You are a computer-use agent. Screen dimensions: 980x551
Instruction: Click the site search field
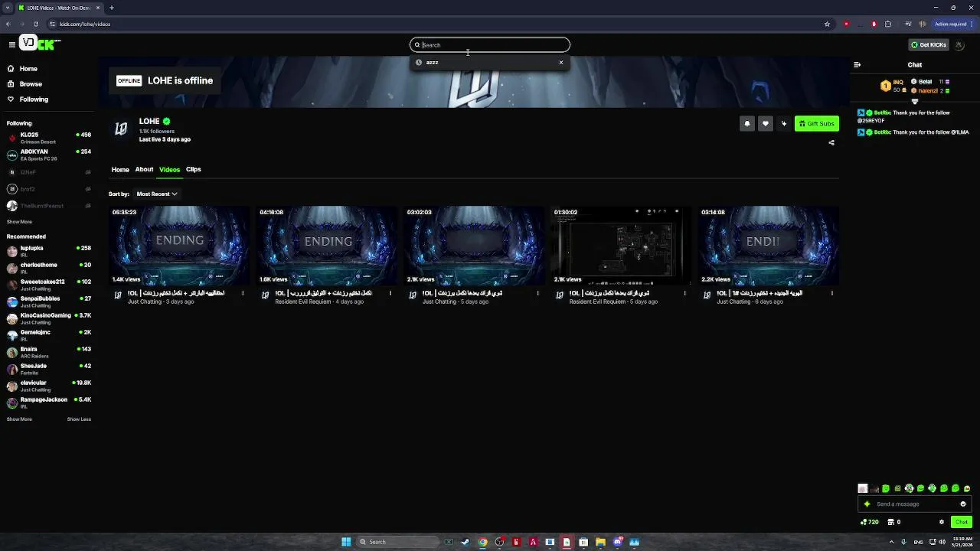click(x=490, y=44)
